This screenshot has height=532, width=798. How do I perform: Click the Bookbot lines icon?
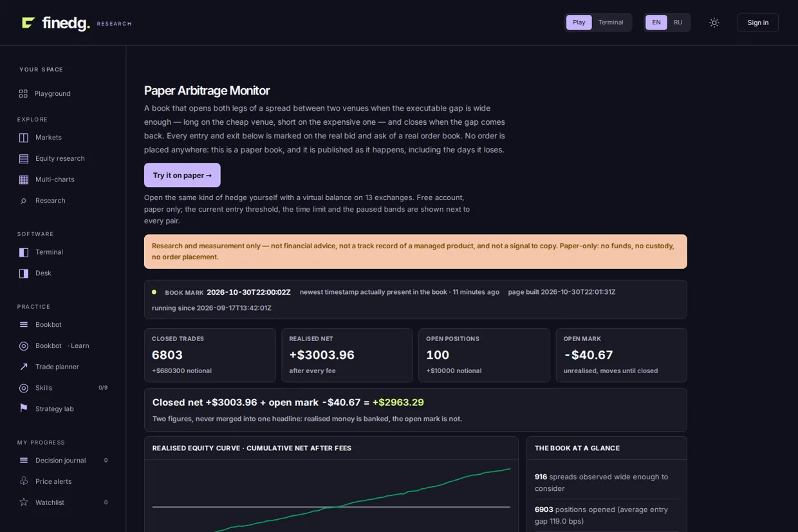pos(24,325)
